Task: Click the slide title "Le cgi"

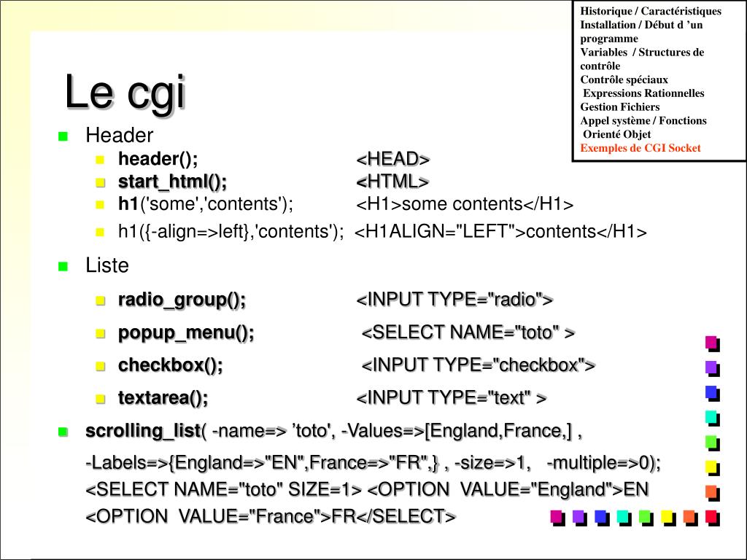Action: (125, 93)
